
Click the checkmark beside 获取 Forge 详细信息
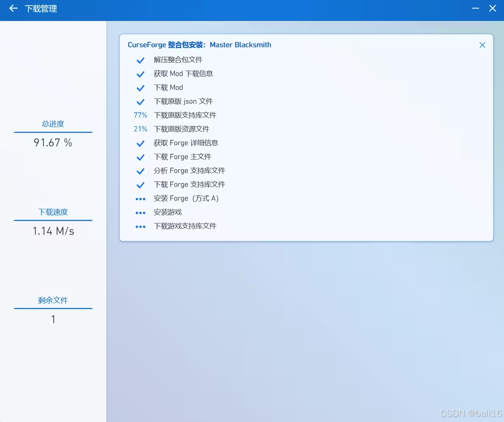tap(140, 144)
